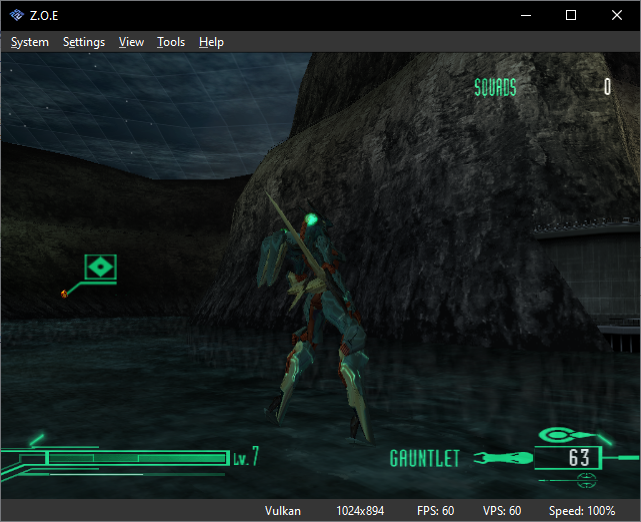Click the orange enemy blip on hillside
Screen dimensions: 641x522
click(x=64, y=293)
